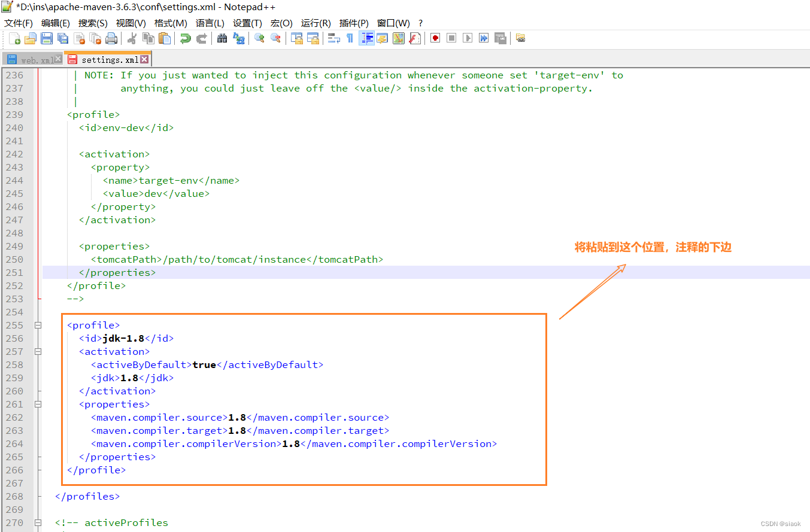Click the maven.compiler.compilerVersion line
This screenshot has height=532, width=810.
coord(294,444)
